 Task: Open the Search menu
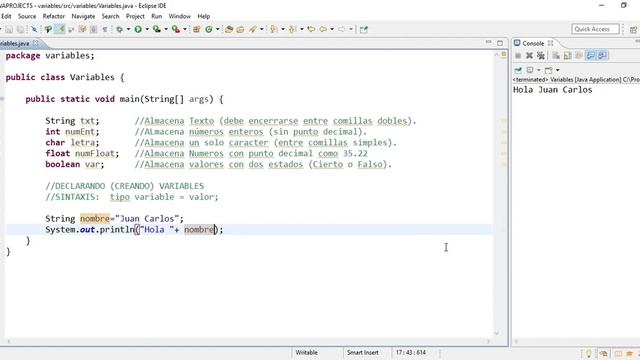pyautogui.click(x=110, y=16)
